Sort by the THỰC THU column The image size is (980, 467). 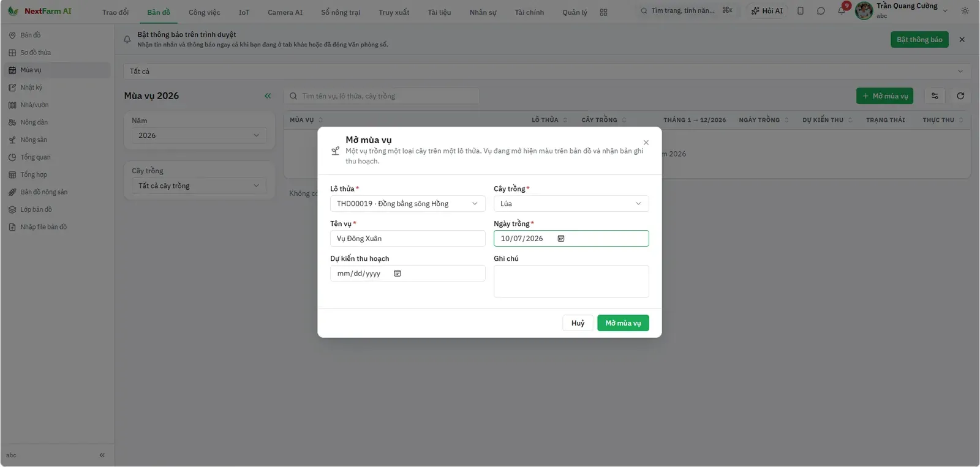coord(943,120)
